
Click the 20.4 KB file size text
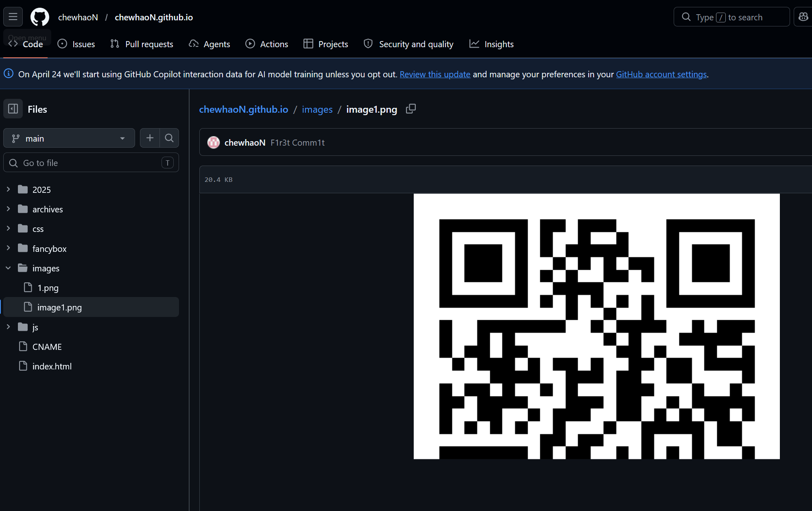(x=218, y=179)
